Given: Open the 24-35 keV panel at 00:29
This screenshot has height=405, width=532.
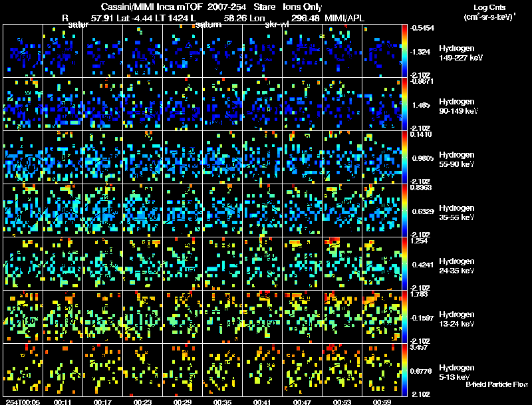Looking at the screenshot, I should coord(182,264).
